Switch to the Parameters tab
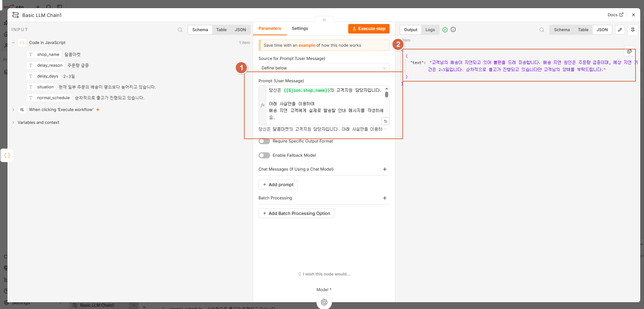This screenshot has height=309, width=644. pos(270,28)
